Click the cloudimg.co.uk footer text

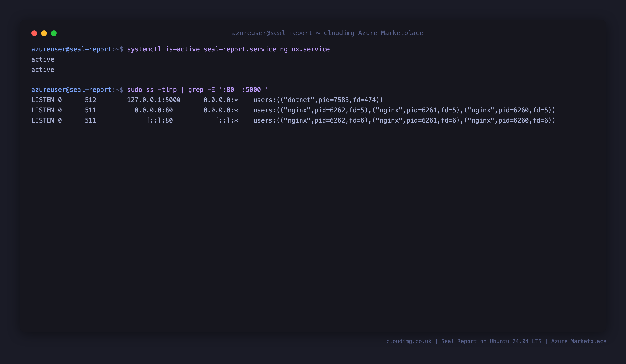pos(409,341)
